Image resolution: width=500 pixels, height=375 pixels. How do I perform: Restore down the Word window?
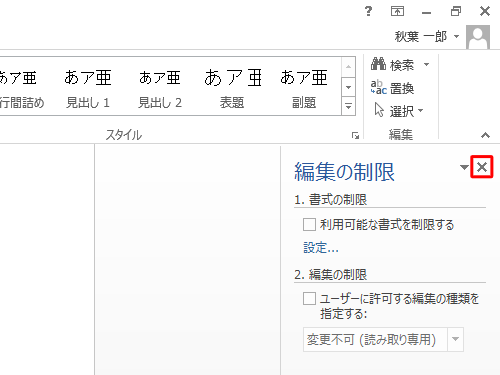(456, 11)
